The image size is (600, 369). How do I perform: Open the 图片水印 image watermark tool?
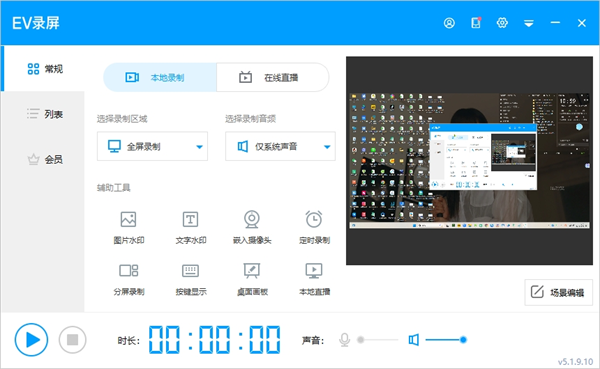[129, 227]
